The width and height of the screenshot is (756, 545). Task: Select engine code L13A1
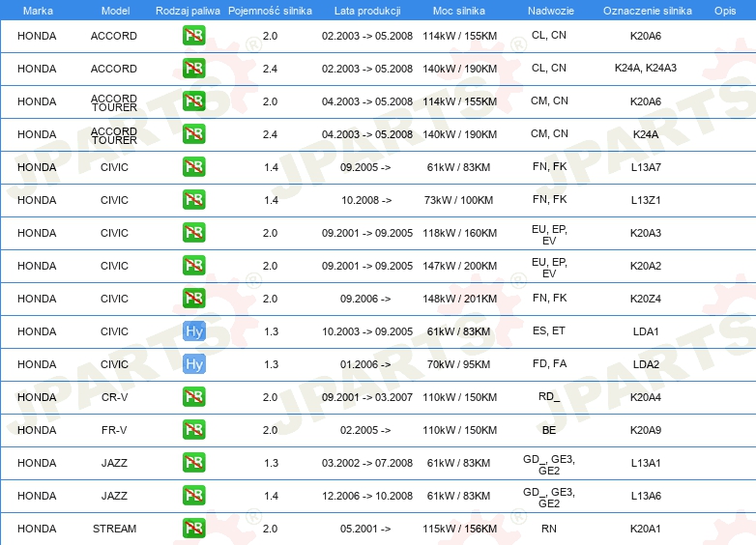tap(646, 463)
